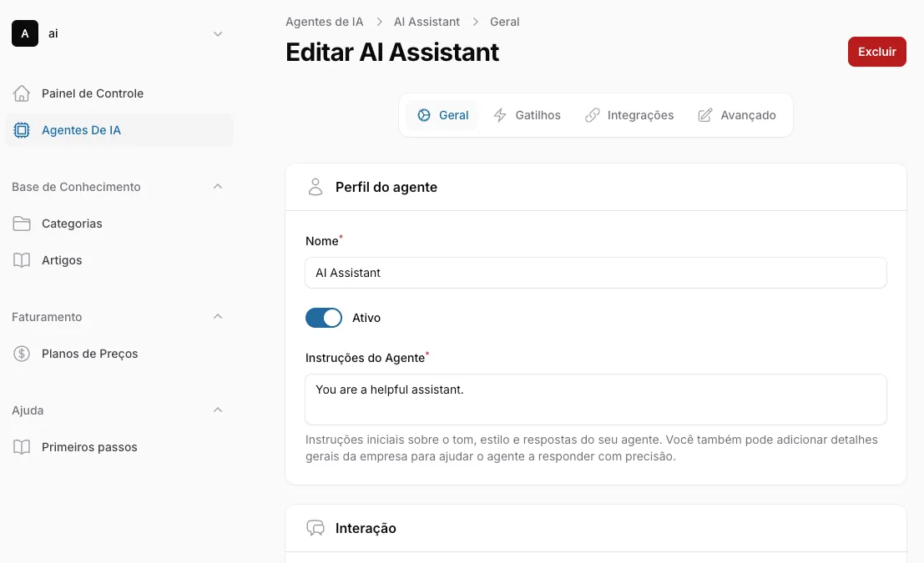Image resolution: width=924 pixels, height=563 pixels.
Task: Focus the Instruções do Agente text area
Action: [596, 400]
